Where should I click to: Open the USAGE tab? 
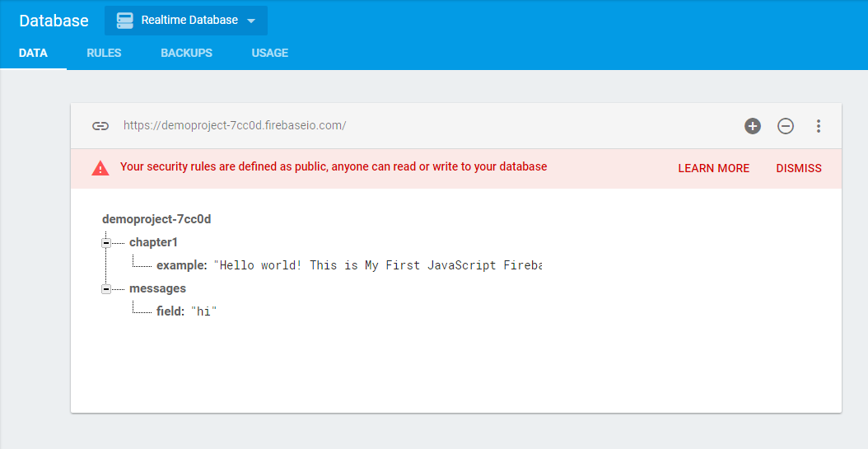click(270, 54)
